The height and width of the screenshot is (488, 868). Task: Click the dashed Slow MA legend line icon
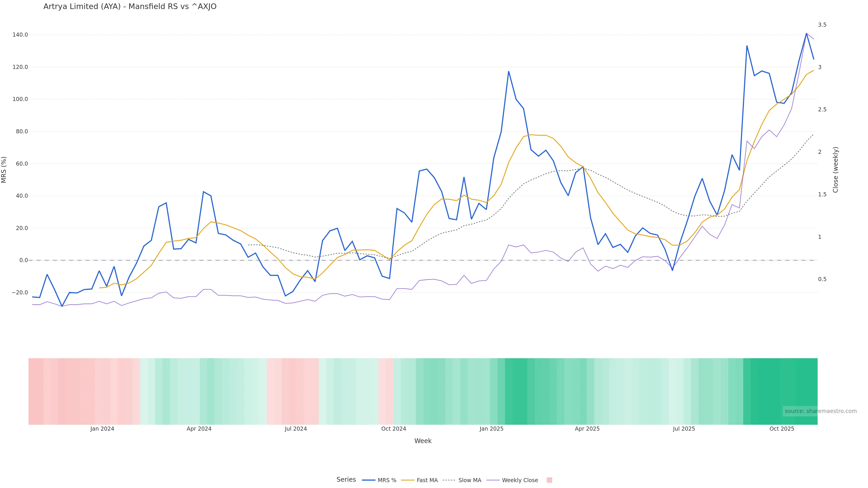click(449, 480)
